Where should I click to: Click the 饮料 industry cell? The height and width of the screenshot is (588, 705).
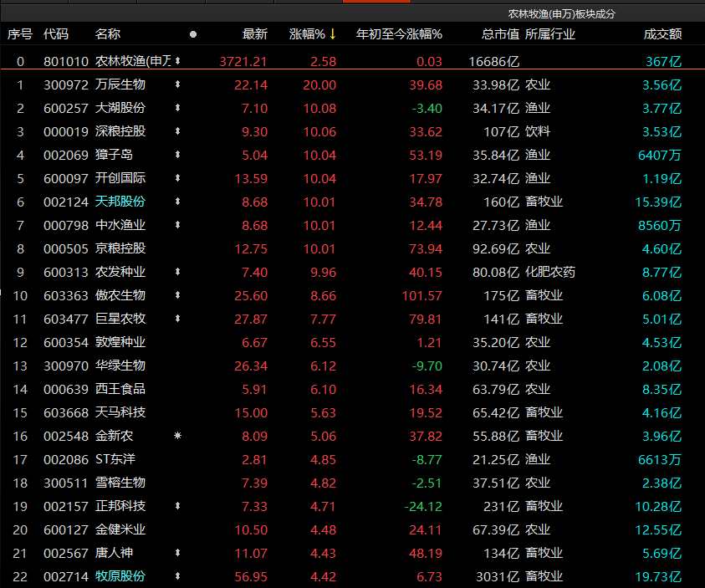click(538, 131)
